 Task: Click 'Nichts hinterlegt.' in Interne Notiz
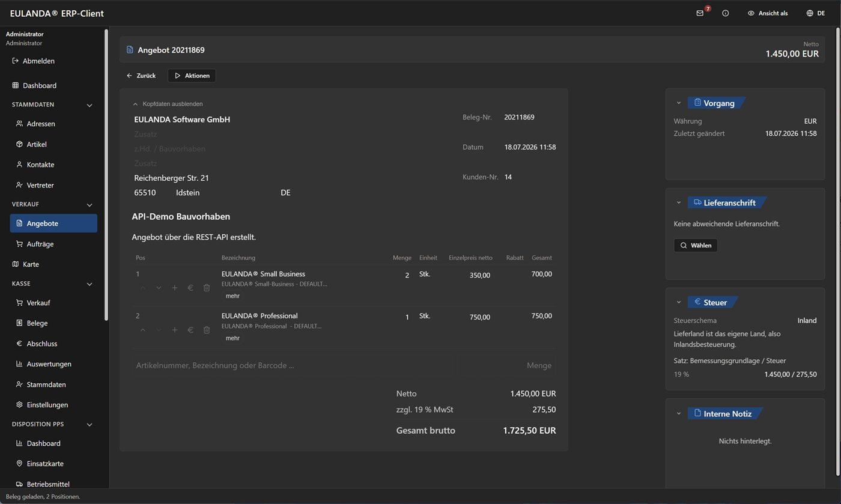pyautogui.click(x=745, y=441)
